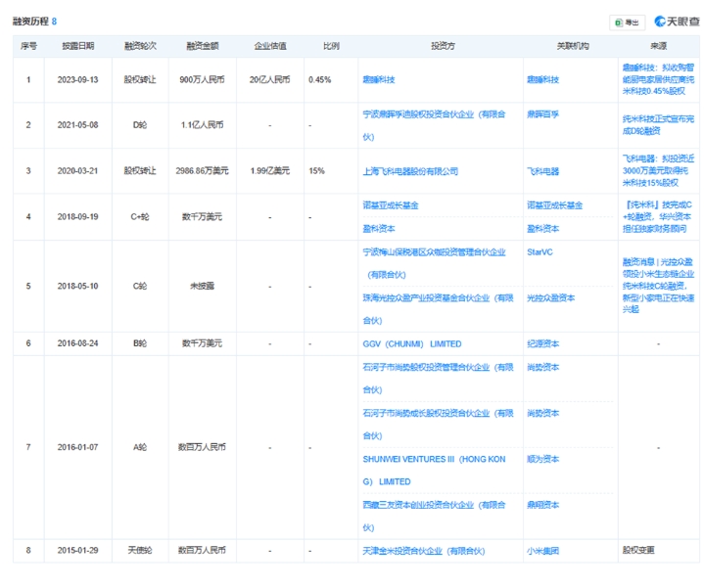704x588 pixels.
Task: Select the 企业估值 column header
Action: pos(270,46)
